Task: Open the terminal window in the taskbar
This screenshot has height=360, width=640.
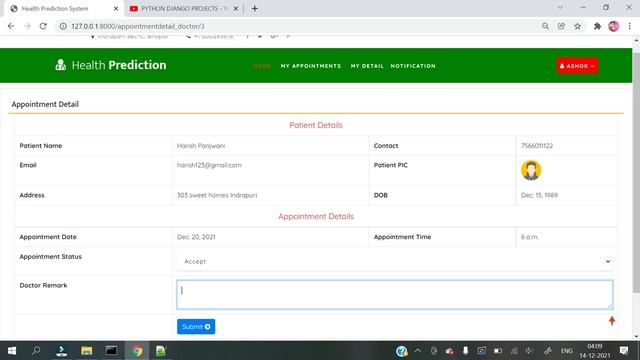Action: click(111, 351)
